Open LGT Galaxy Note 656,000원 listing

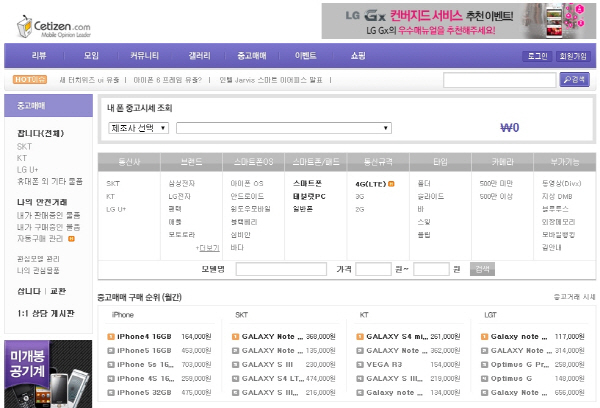519,393
